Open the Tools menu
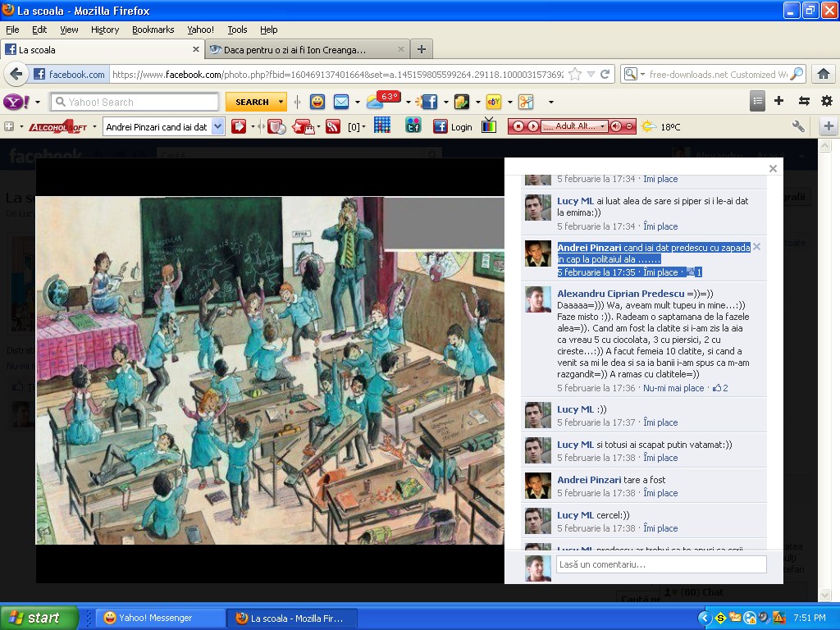Viewport: 840px width, 630px height. point(237,30)
